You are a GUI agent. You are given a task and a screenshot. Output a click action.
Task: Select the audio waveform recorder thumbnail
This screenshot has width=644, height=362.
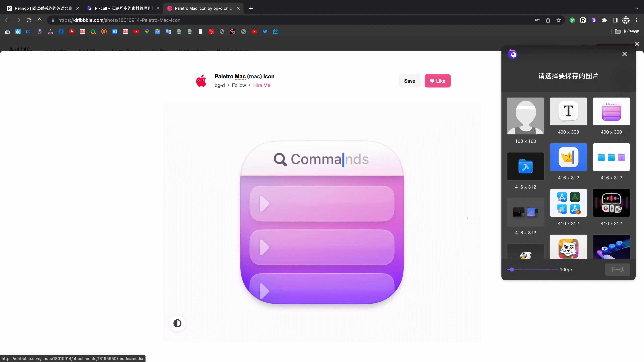(x=611, y=203)
